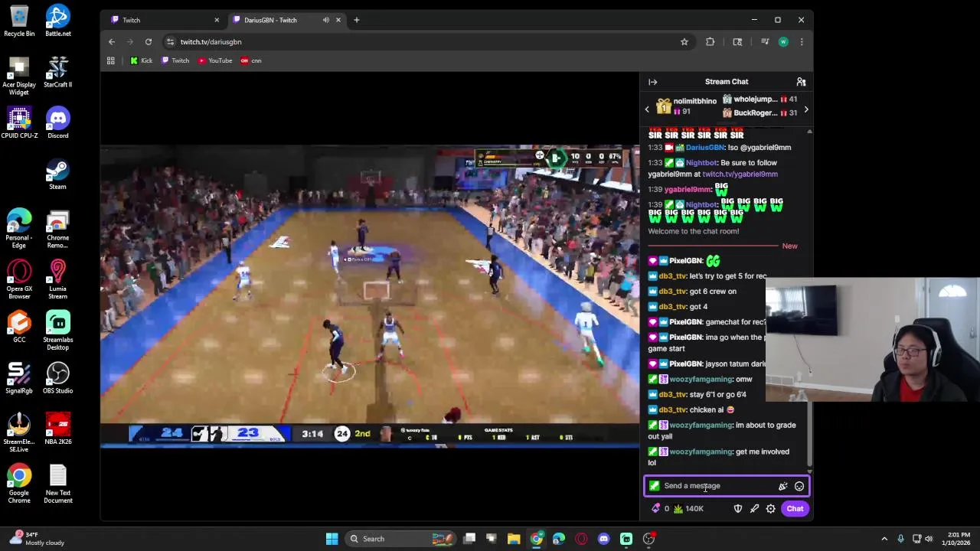Open the Twitch bookmark

[175, 60]
